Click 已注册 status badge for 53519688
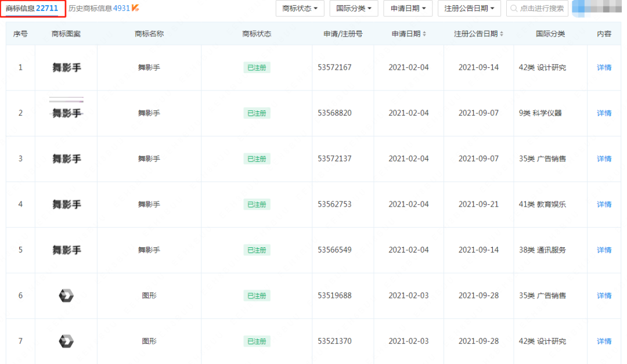The image size is (627, 364). click(257, 295)
